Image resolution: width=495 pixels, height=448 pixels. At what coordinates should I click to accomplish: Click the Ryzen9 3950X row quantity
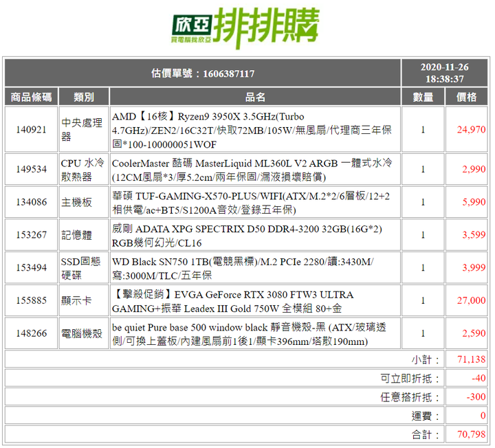423,130
